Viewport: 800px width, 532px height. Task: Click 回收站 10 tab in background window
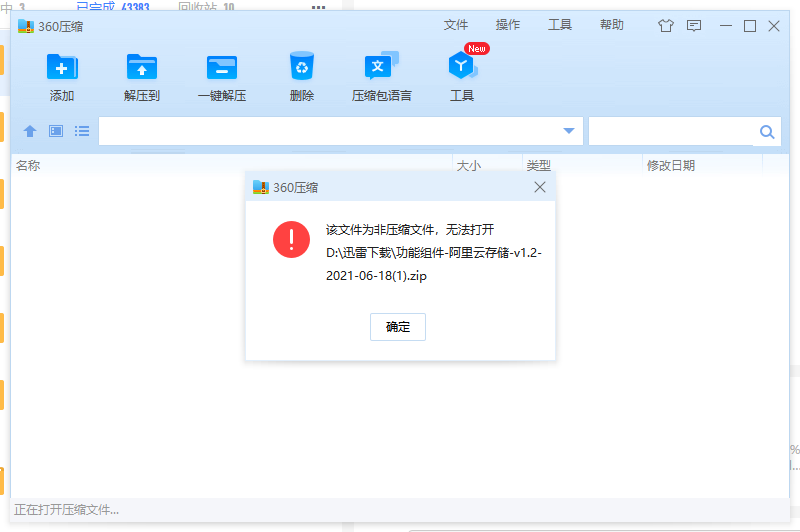point(206,7)
